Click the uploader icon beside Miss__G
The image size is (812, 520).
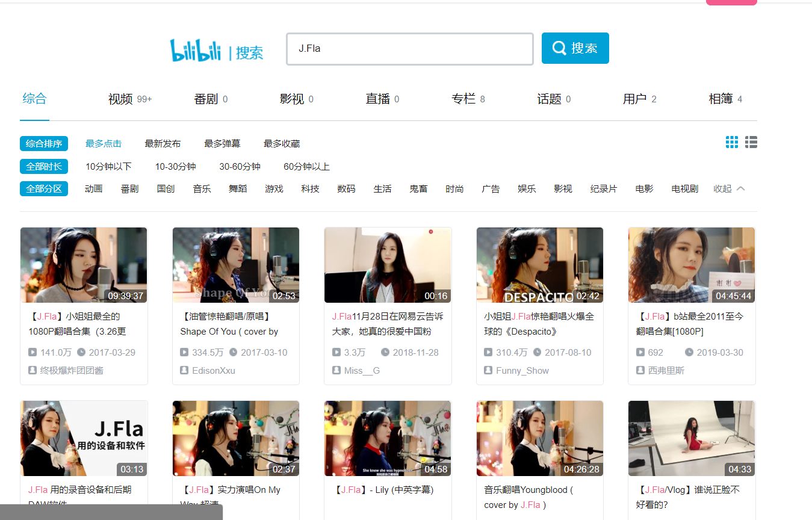pyautogui.click(x=336, y=371)
